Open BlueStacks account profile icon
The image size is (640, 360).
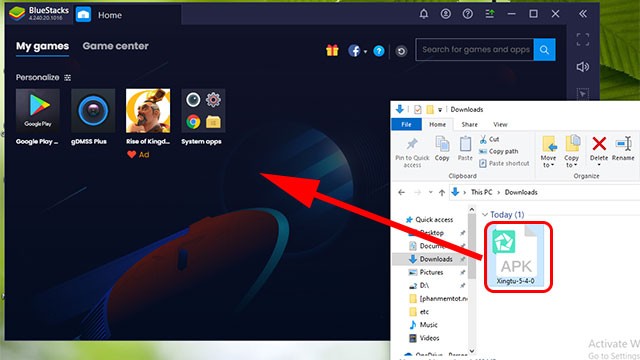point(446,14)
